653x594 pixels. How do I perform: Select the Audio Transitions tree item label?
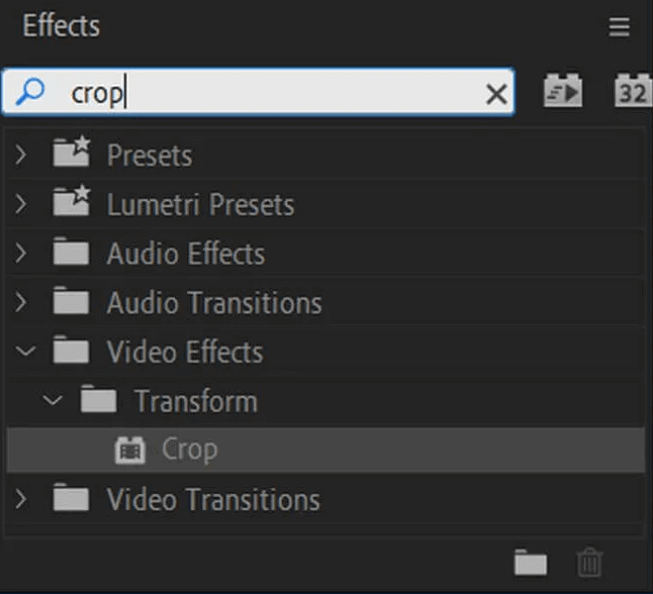[x=214, y=303]
